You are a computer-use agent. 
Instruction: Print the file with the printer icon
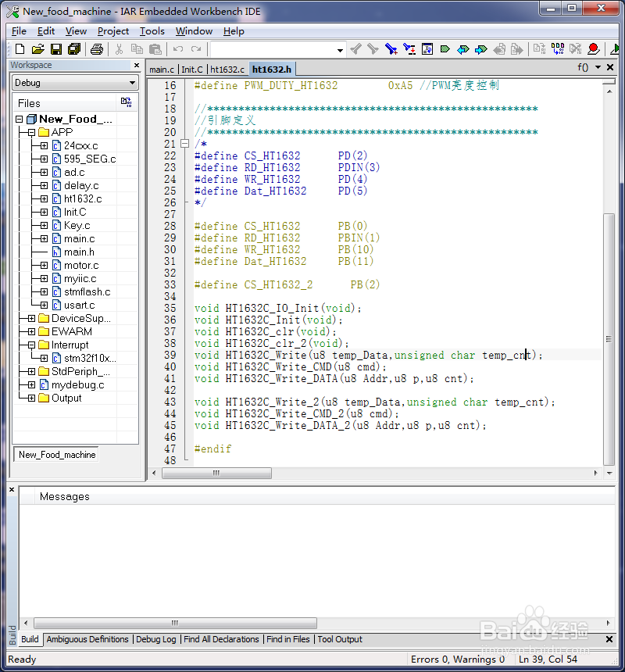[97, 49]
